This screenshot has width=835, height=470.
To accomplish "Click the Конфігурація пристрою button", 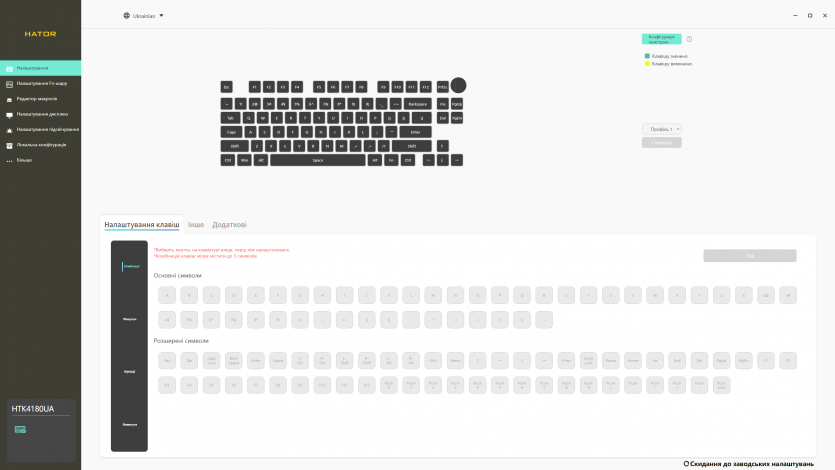I will click(x=661, y=39).
